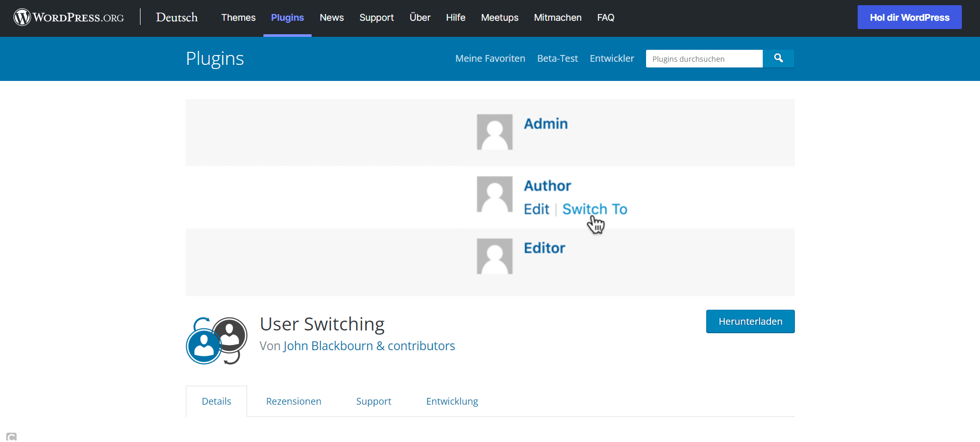Download plugin via Herunterladen button
The image size is (980, 442).
(x=750, y=322)
